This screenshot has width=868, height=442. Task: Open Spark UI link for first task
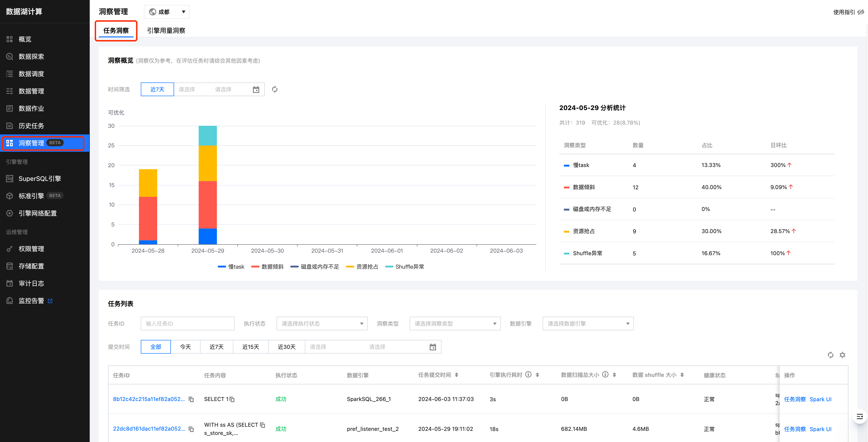(x=820, y=399)
